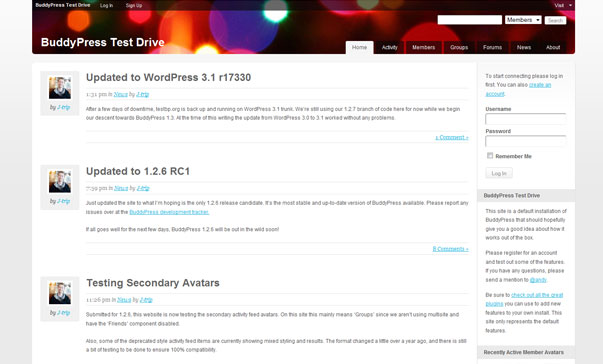This screenshot has height=364, width=603.
Task: Focus the Password input field
Action: pos(526,141)
